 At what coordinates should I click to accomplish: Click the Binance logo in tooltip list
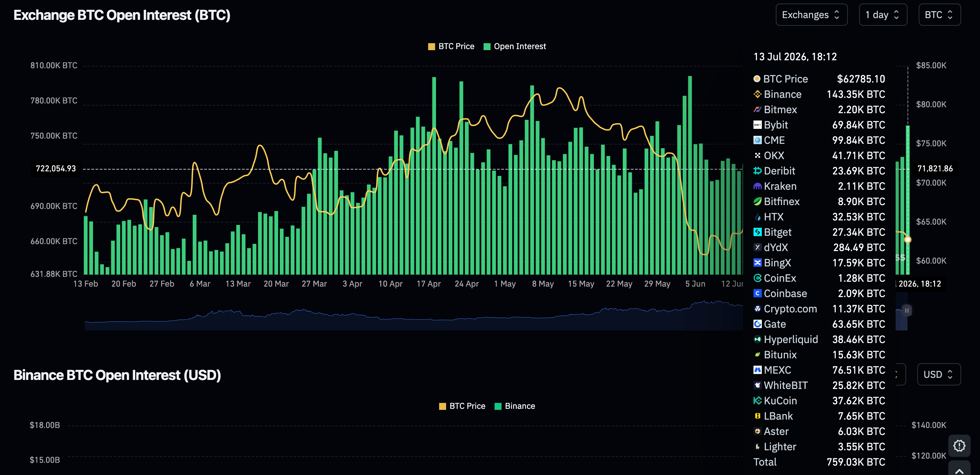pyautogui.click(x=757, y=94)
